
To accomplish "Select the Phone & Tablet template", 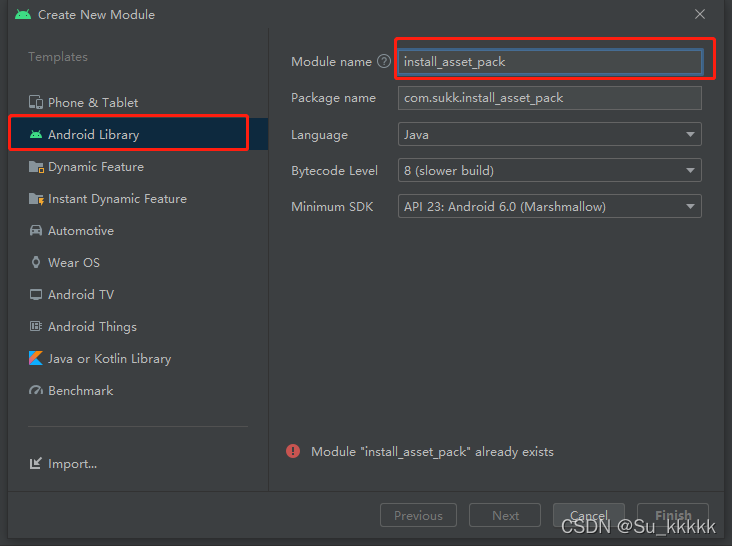I will [138, 102].
